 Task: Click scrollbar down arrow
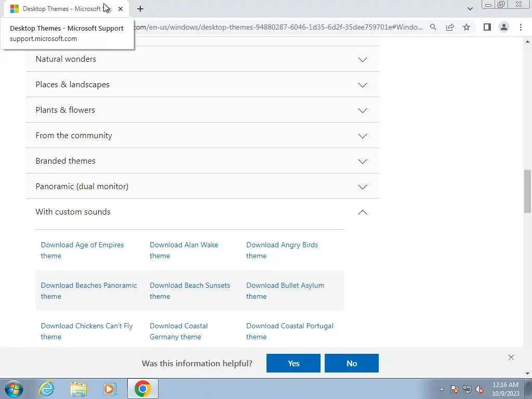pyautogui.click(x=527, y=374)
